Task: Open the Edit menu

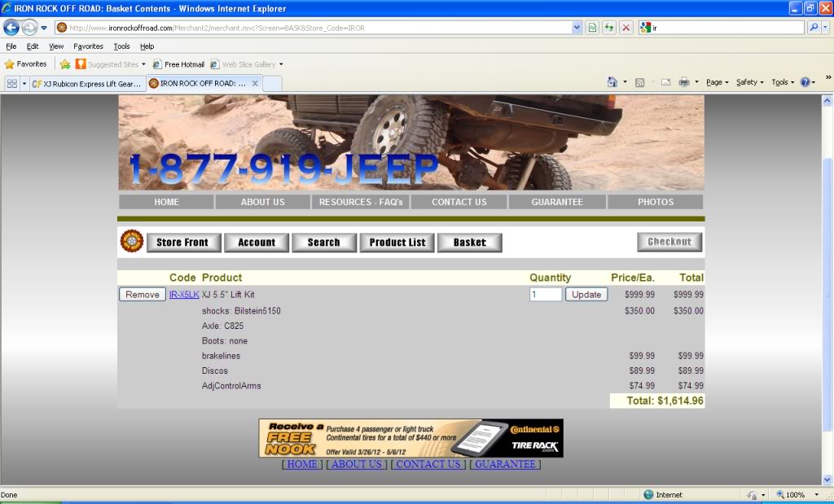Action: coord(33,46)
